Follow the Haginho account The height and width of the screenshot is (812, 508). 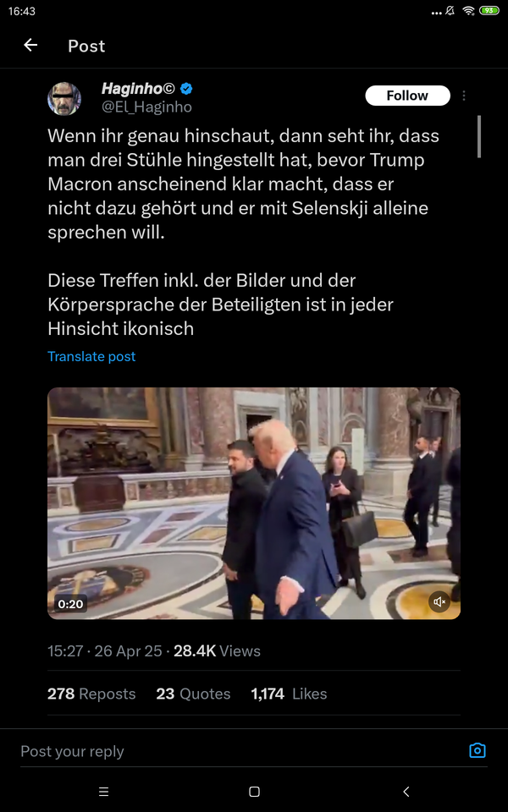[x=407, y=96]
